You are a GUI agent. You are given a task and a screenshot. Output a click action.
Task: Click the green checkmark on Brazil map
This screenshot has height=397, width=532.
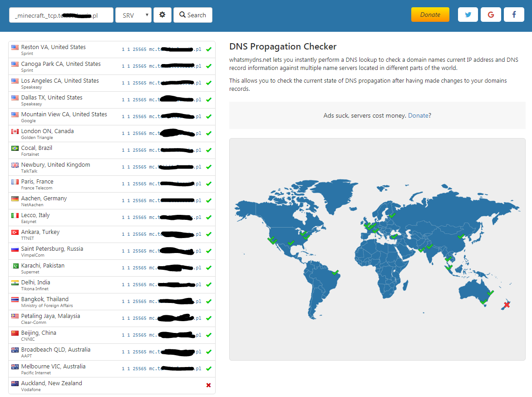(x=335, y=273)
